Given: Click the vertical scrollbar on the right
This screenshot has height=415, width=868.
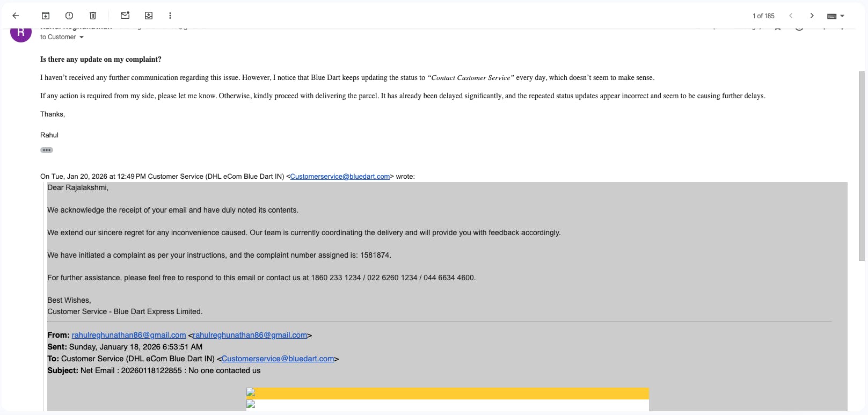Looking at the screenshot, I should [862, 166].
